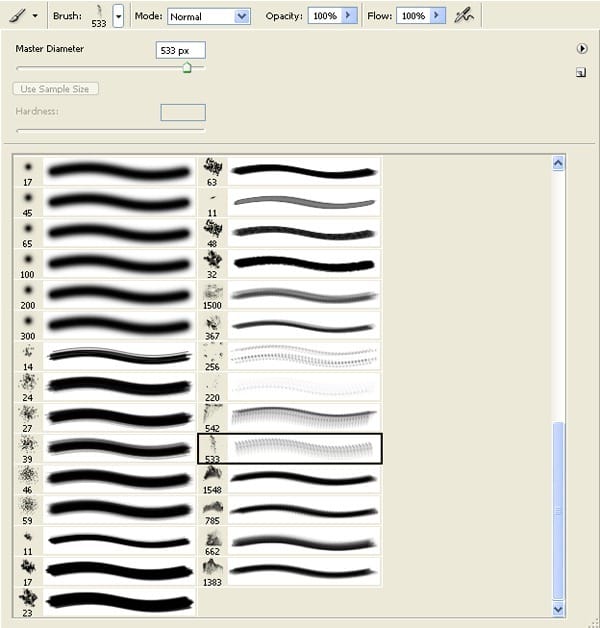
Task: Select the 542 size brush
Action: 290,418
